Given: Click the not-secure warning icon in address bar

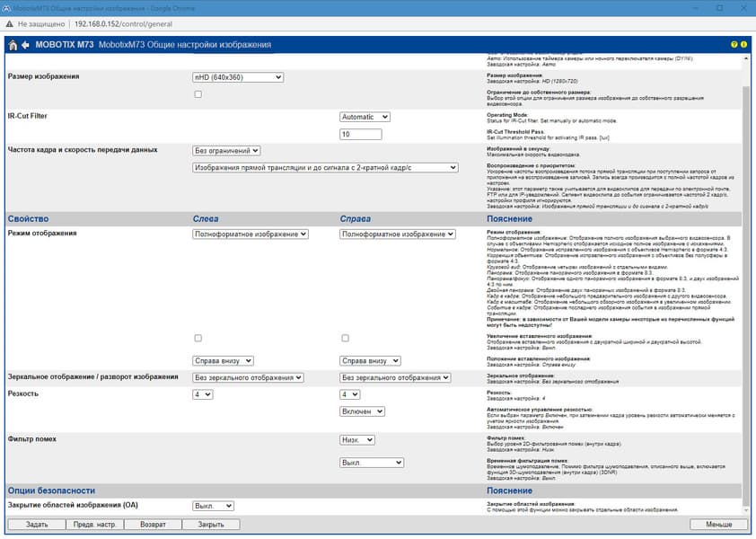Looking at the screenshot, I should (9, 23).
